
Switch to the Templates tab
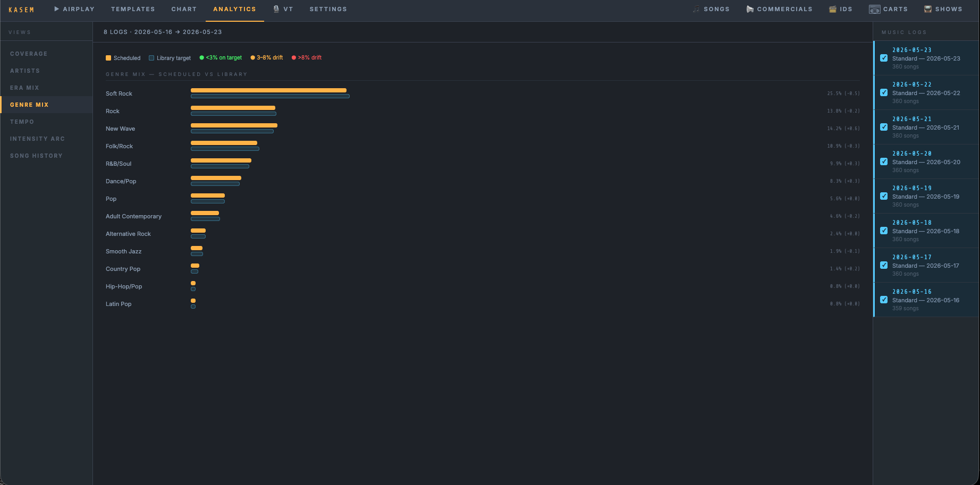click(133, 9)
